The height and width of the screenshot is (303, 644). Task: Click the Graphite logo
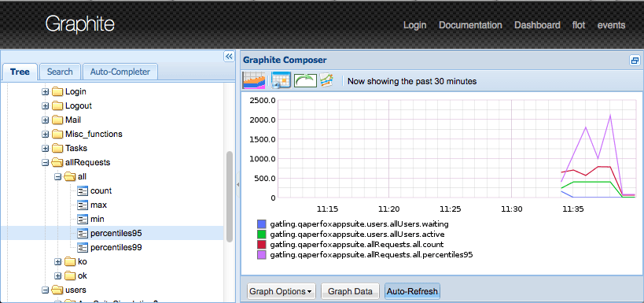pyautogui.click(x=79, y=24)
